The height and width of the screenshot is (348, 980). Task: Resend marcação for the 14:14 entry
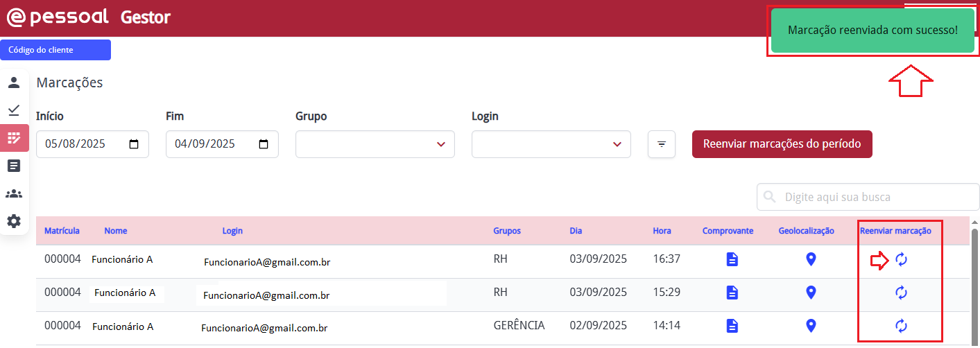[x=901, y=325]
